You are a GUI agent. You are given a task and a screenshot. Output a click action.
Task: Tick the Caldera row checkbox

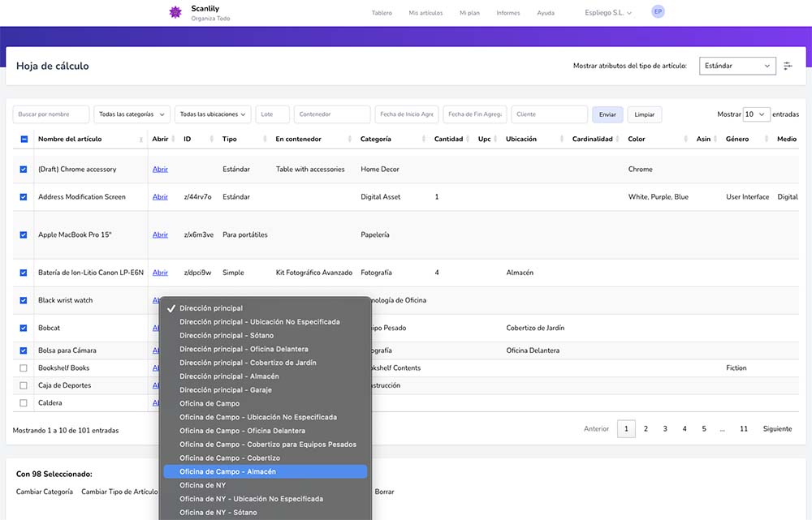coord(24,403)
